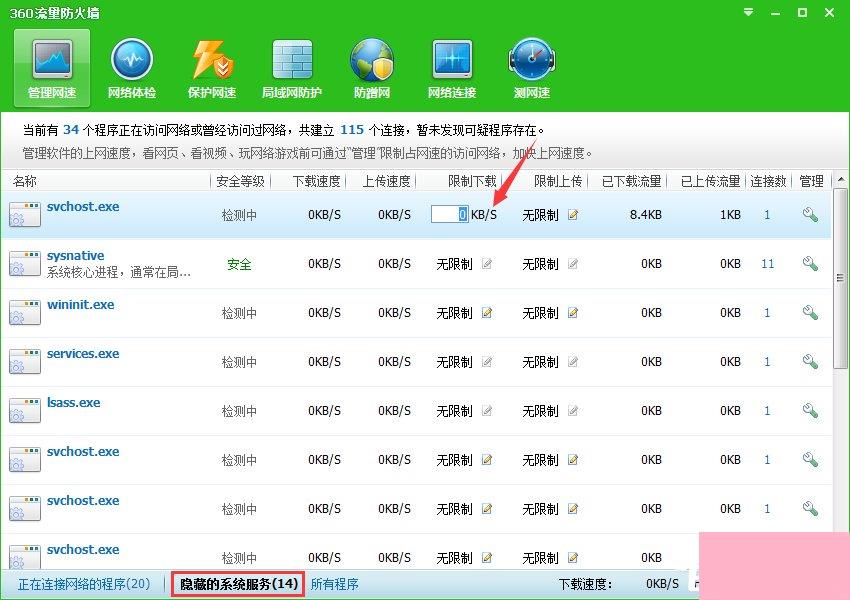Viewport: 850px width, 600px height.
Task: Open the 网络体检 checkup tool
Action: click(132, 69)
